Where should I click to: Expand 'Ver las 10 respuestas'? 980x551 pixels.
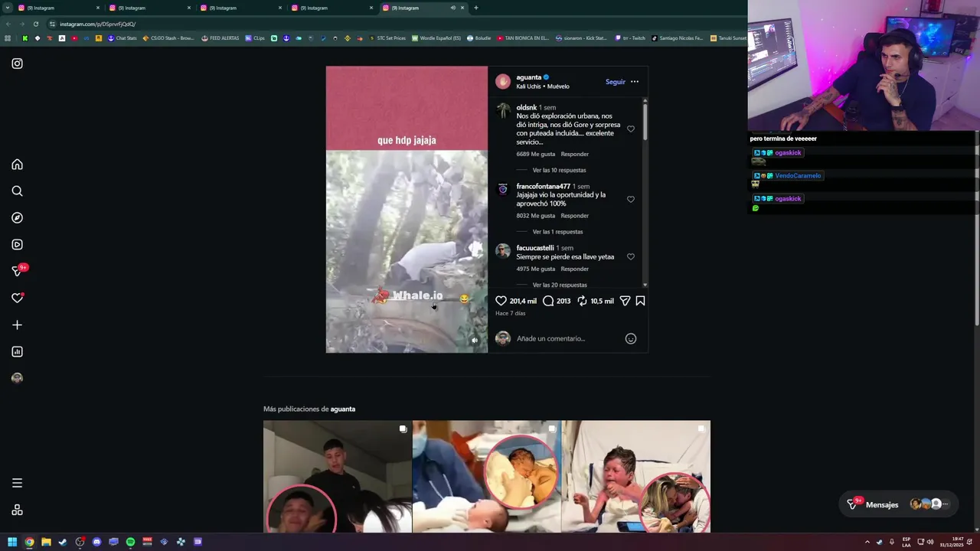559,170
